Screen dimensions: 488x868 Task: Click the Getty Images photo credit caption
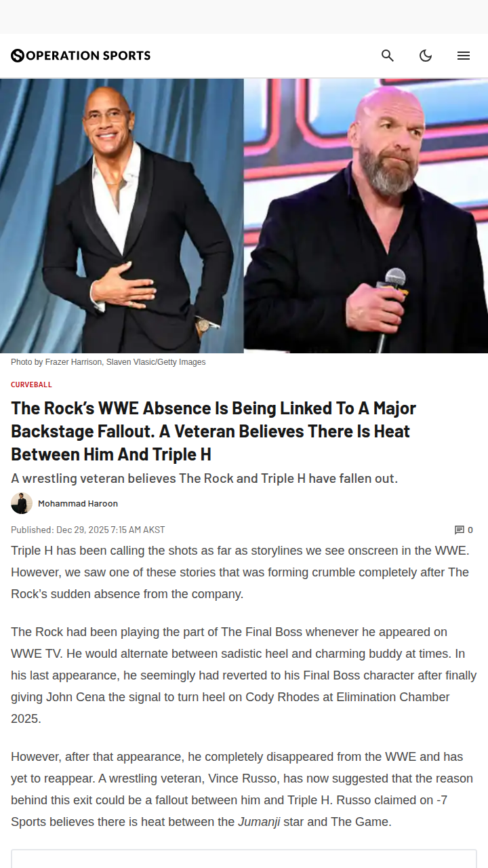[x=108, y=362]
